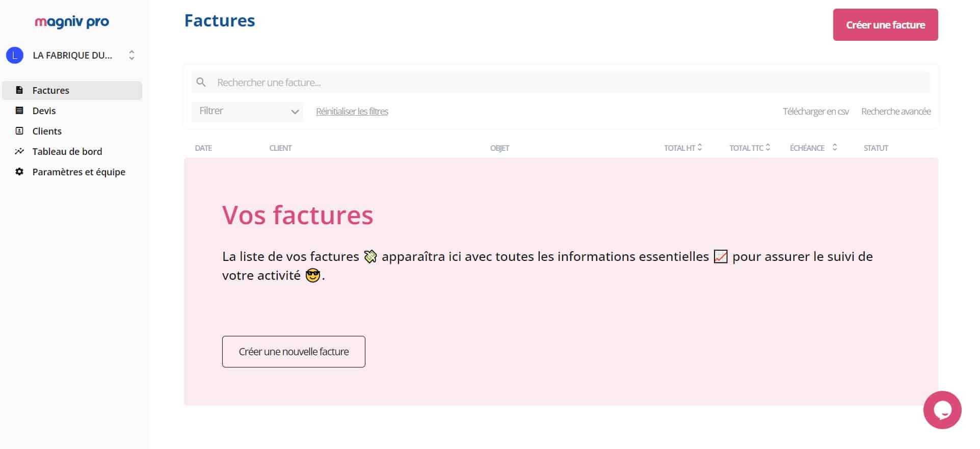Open the chat support bubble

pyautogui.click(x=942, y=410)
